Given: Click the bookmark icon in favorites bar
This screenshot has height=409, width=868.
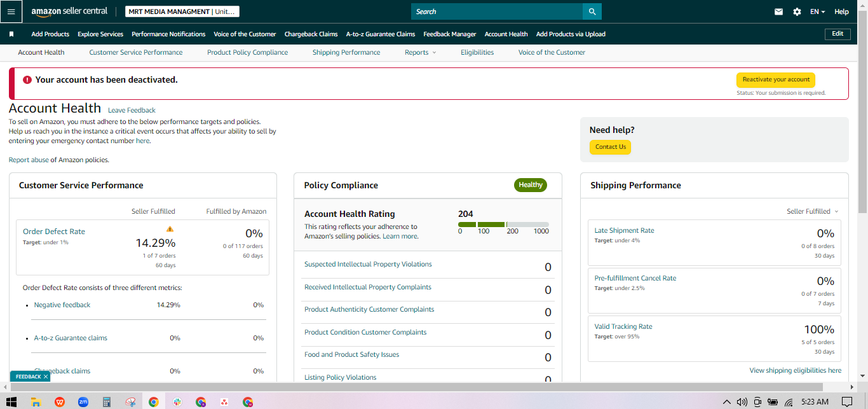Looking at the screenshot, I should tap(11, 34).
